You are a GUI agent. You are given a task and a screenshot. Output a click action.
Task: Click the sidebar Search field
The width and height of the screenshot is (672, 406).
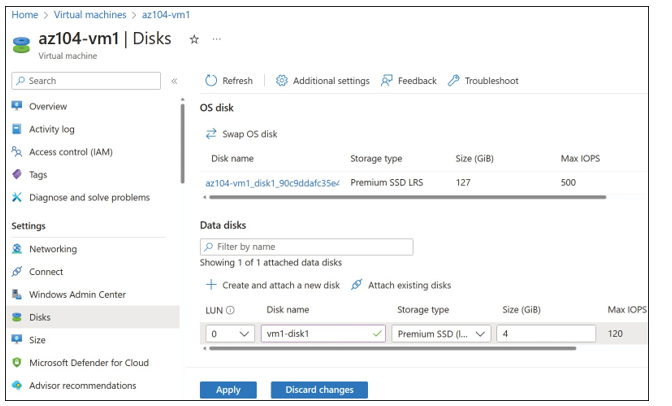tap(86, 81)
